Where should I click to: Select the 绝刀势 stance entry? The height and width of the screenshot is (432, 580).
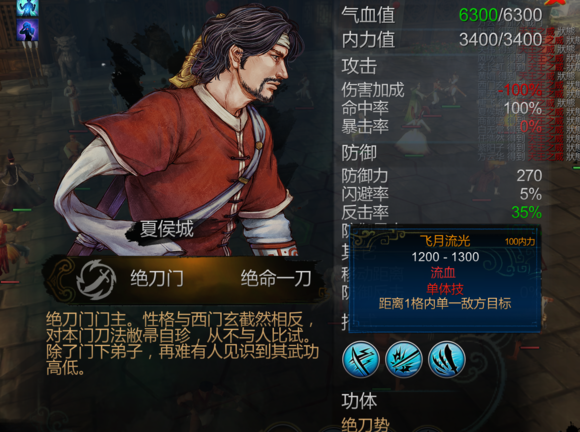365,424
